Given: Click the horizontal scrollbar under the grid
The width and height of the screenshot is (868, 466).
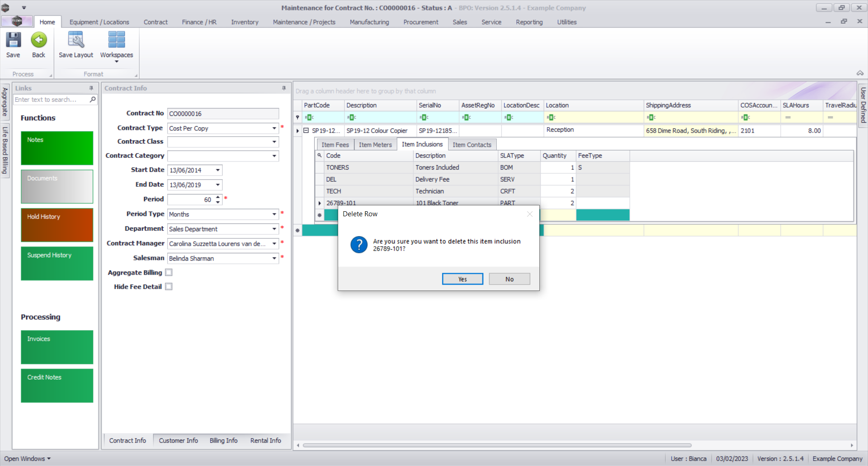Looking at the screenshot, I should pos(497,445).
